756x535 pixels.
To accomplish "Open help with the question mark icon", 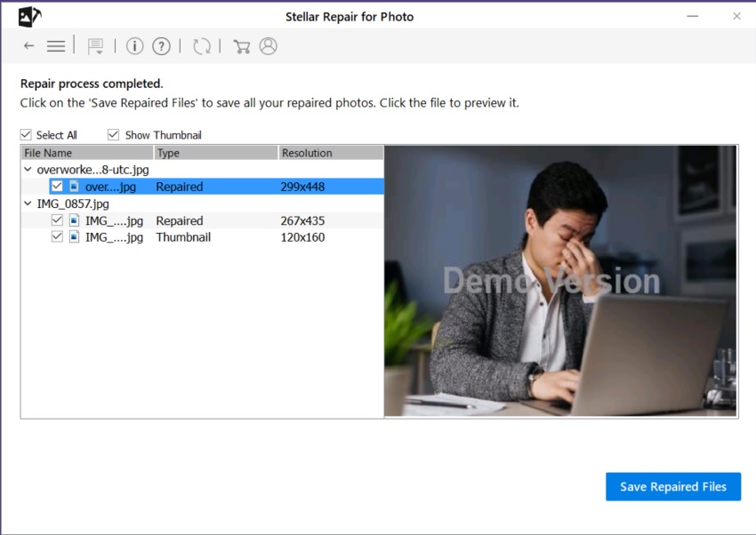I will point(161,46).
